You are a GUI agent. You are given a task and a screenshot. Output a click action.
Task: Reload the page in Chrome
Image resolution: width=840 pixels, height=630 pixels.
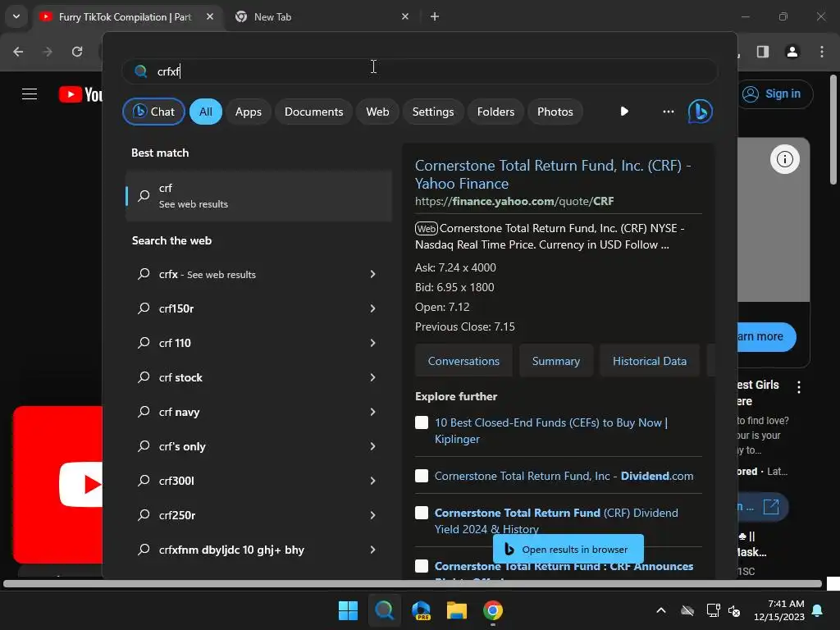pos(77,52)
